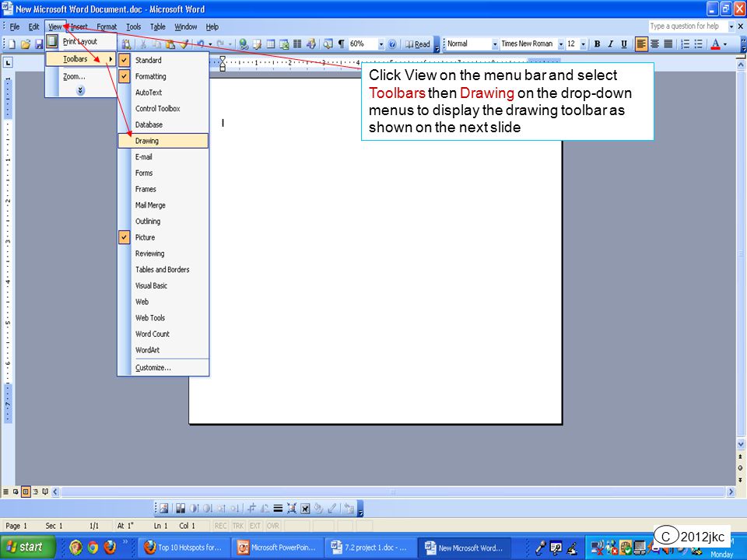
Task: Switch to Microsoft PowerPoint taskbar button
Action: tap(277, 548)
